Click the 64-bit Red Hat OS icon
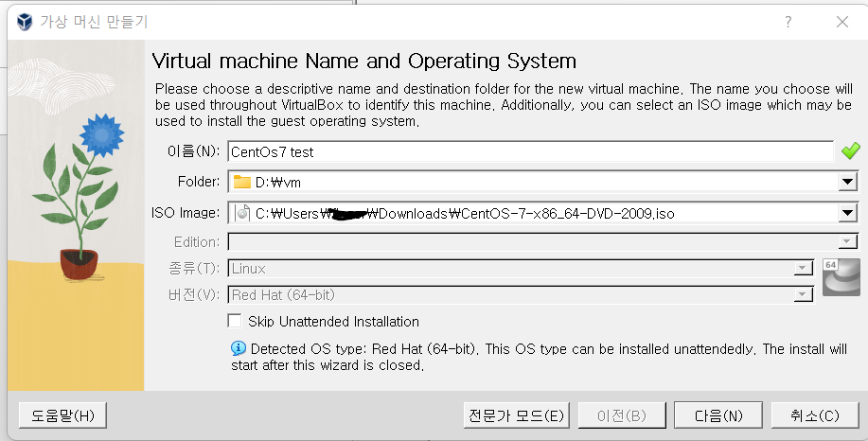The height and width of the screenshot is (441, 868). (841, 277)
